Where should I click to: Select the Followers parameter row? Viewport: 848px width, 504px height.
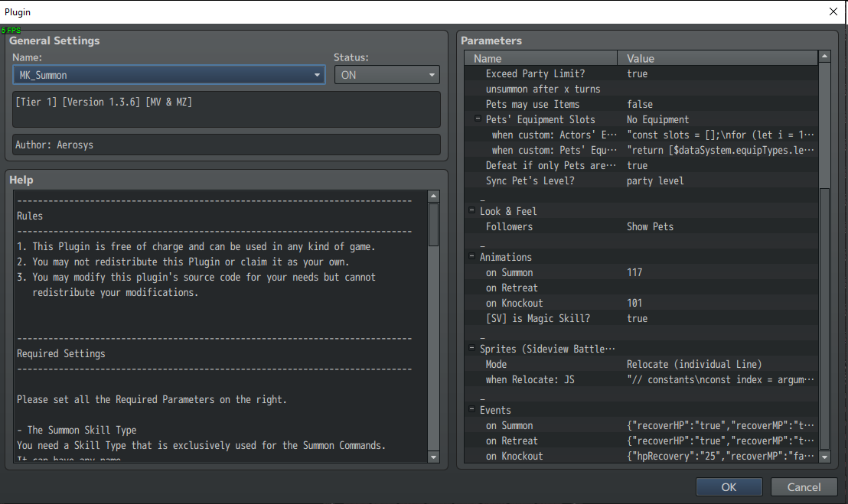point(641,226)
